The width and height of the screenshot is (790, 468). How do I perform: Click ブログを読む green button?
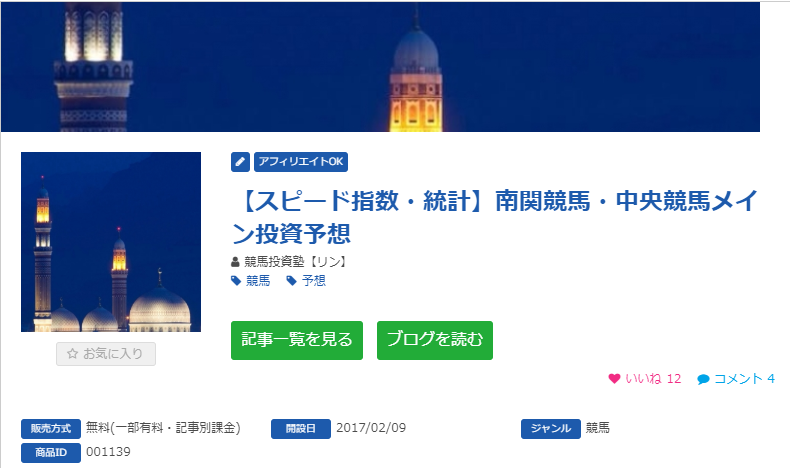tap(435, 341)
